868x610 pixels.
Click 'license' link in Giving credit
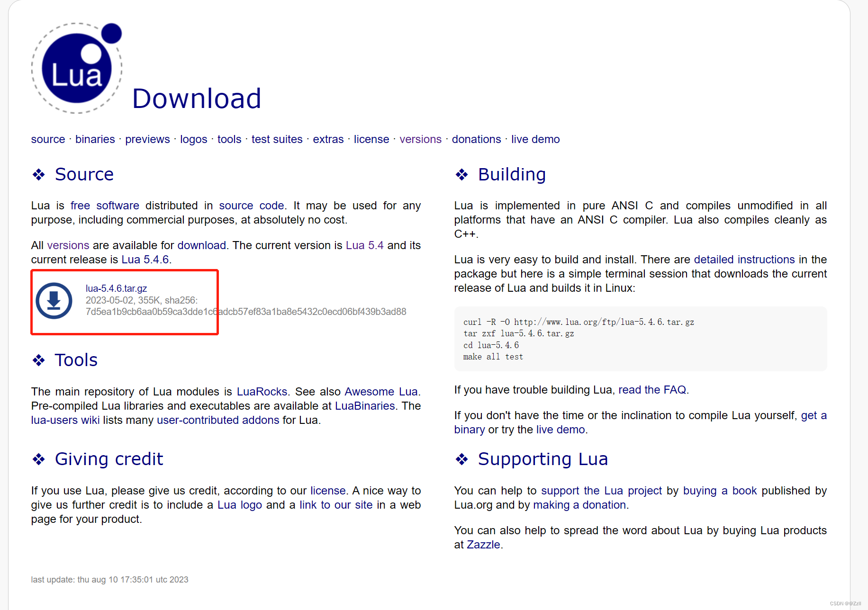click(328, 491)
